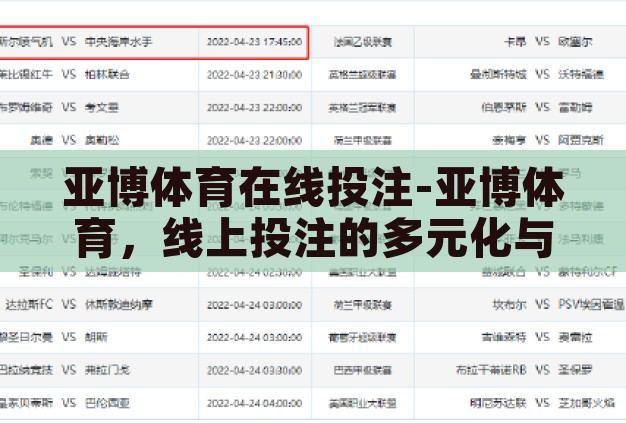Image resolution: width=626 pixels, height=423 pixels.
Task: Click the team name 莱比锡红牛
Action: click(26, 75)
